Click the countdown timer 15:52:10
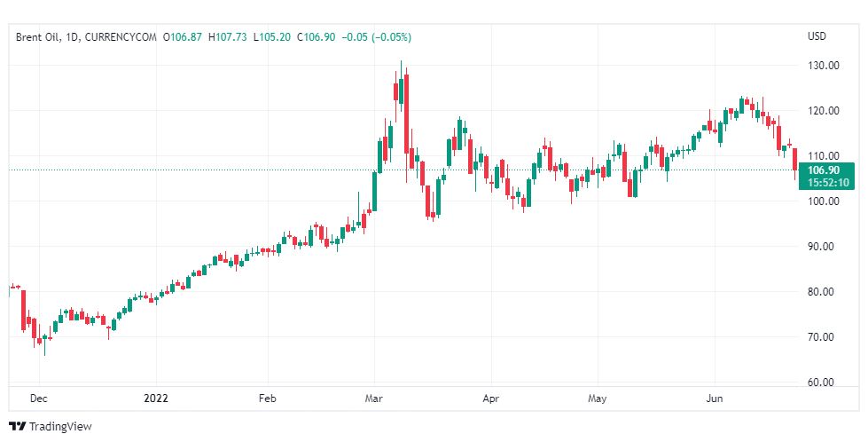Image resolution: width=868 pixels, height=442 pixels. [827, 183]
